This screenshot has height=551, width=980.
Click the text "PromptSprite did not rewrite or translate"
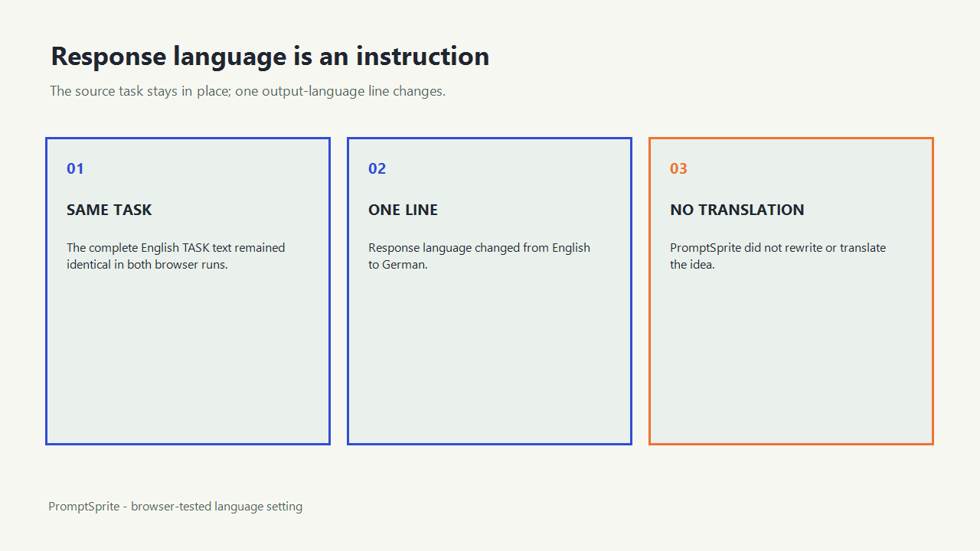(x=778, y=248)
